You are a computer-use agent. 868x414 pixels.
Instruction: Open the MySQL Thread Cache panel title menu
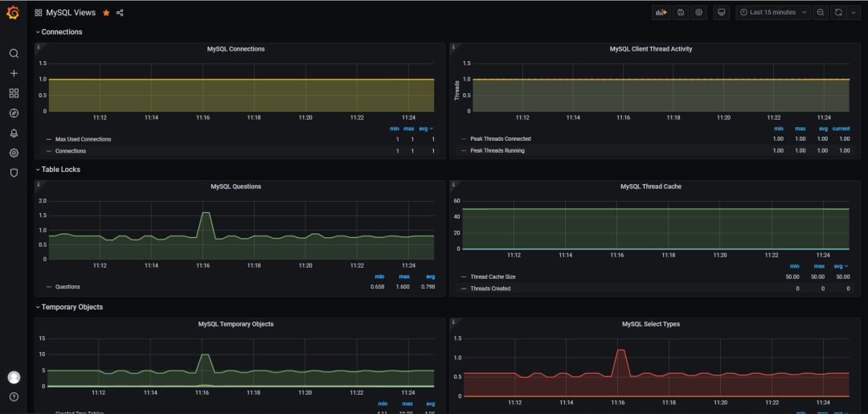pyautogui.click(x=651, y=187)
